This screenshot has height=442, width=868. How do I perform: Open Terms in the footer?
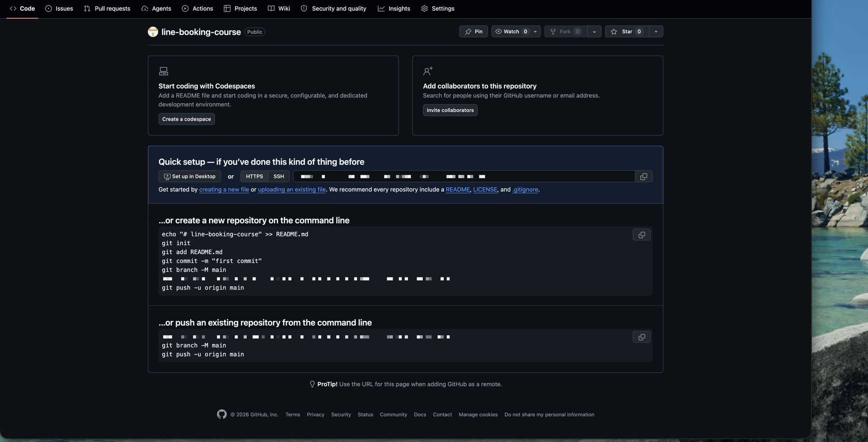click(293, 415)
